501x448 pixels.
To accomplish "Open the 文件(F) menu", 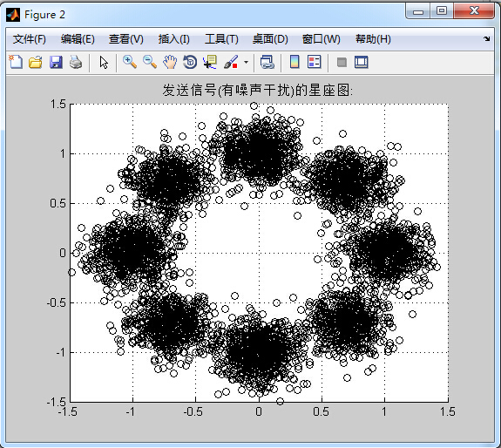I will point(30,39).
